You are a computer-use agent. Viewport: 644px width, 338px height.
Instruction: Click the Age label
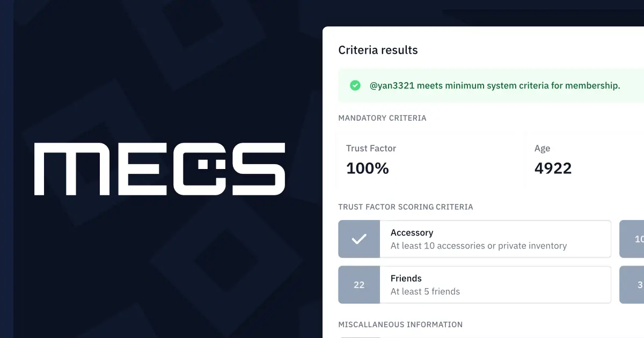(542, 149)
